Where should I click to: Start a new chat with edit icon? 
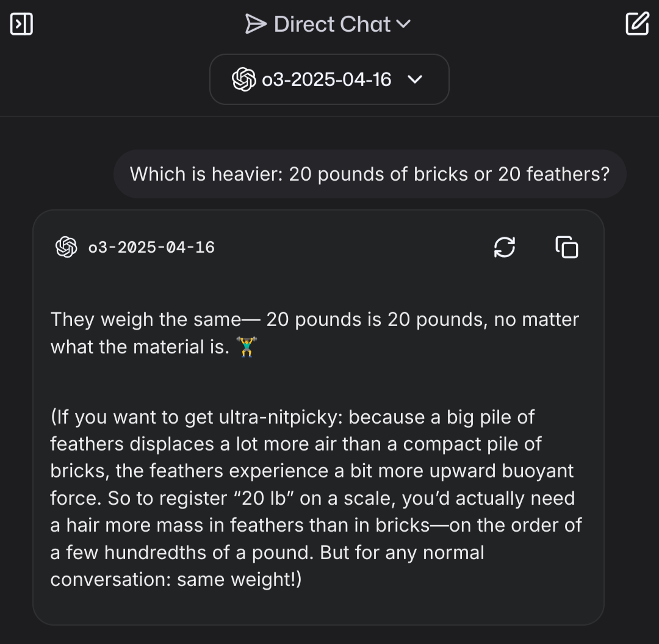(x=637, y=24)
